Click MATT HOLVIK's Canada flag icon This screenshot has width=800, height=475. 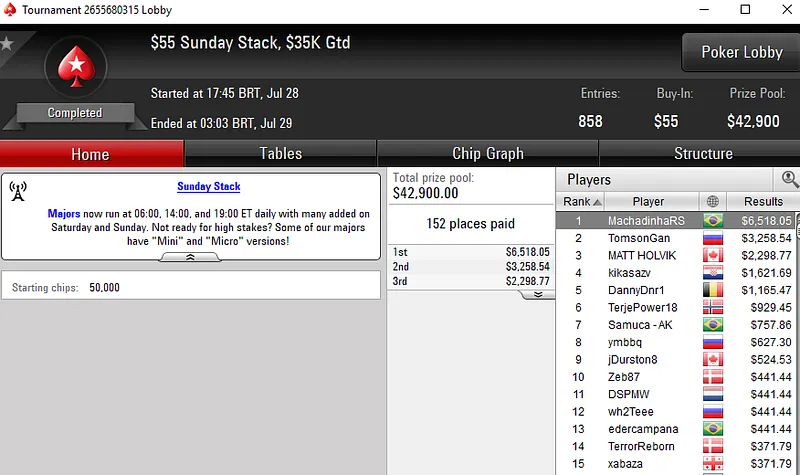[x=712, y=256]
